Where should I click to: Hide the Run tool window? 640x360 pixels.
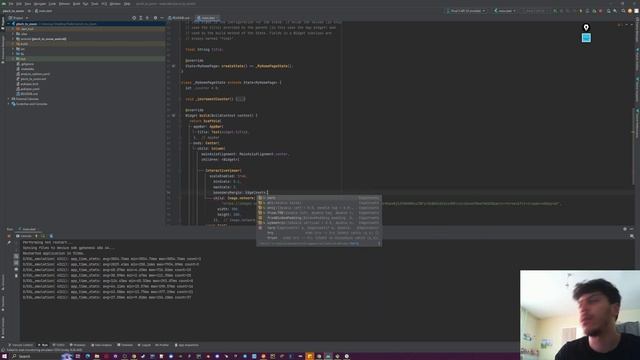coord(631,229)
